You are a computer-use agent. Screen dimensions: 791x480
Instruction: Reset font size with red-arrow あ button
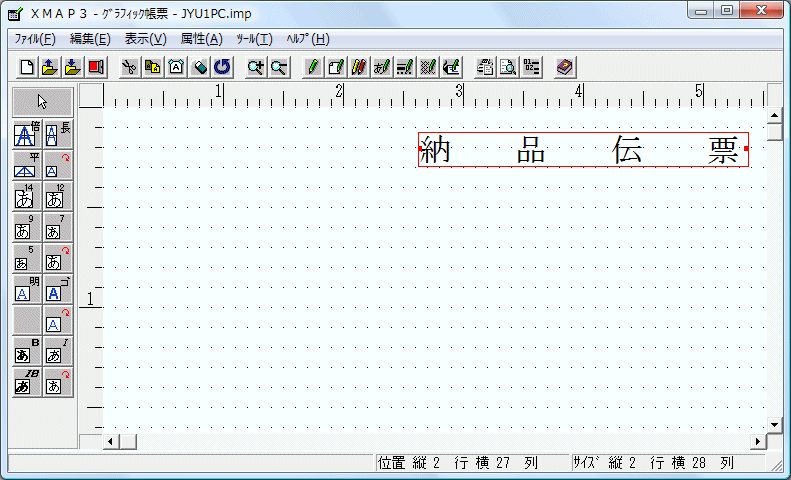click(x=58, y=258)
